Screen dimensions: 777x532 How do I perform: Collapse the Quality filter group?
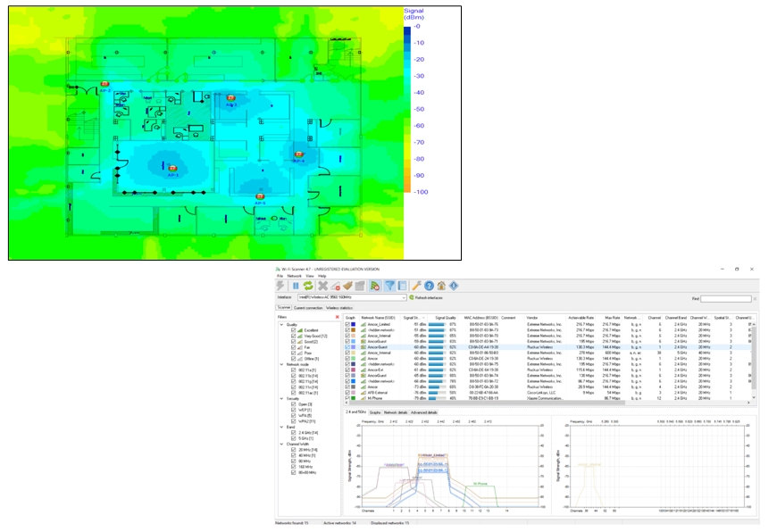click(x=280, y=325)
